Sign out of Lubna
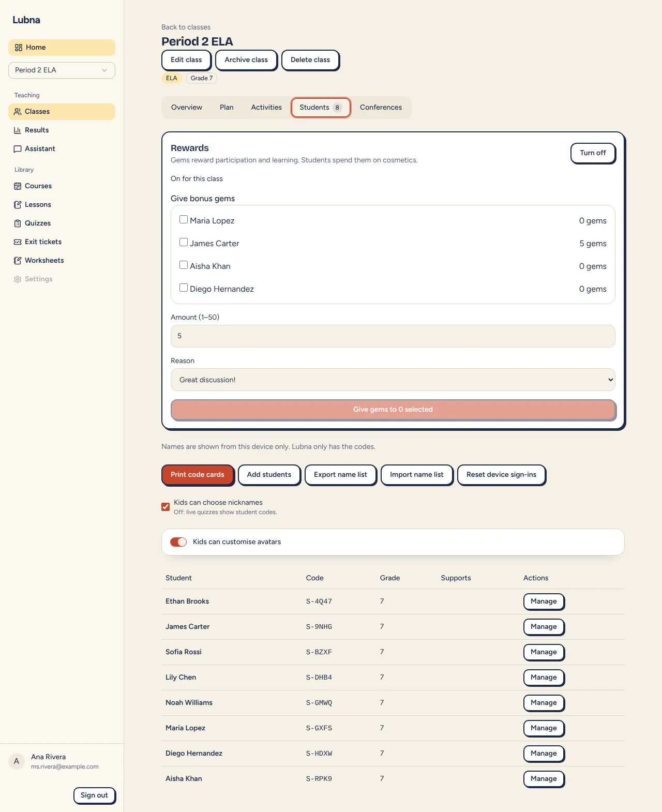The width and height of the screenshot is (662, 812). (x=94, y=795)
